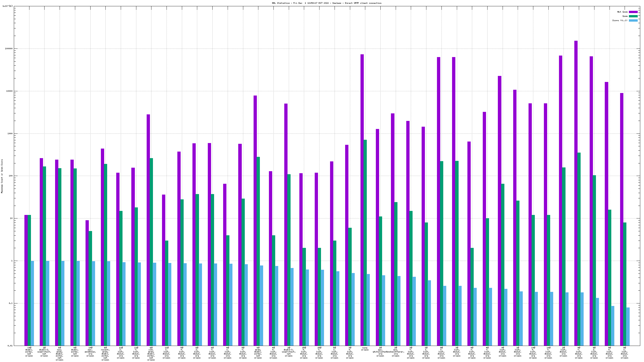
Task: Click the Message Count or Spam Score axis label
Action: click(2, 176)
